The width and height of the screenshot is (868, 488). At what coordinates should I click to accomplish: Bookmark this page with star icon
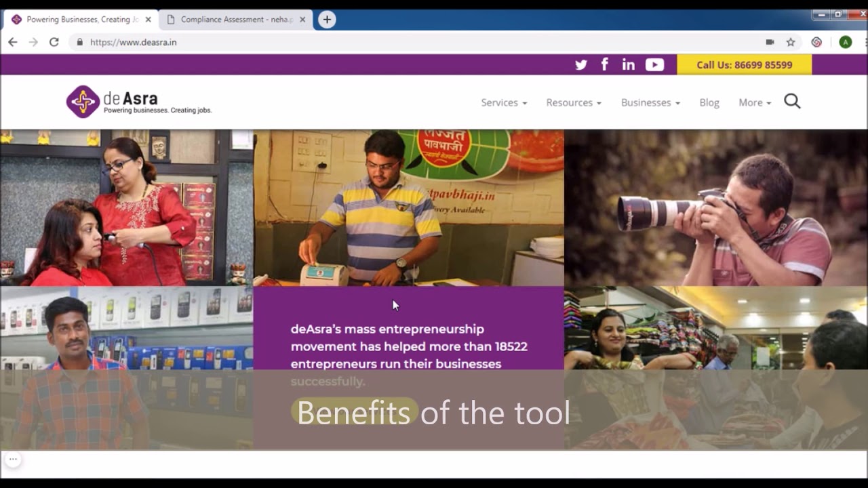tap(791, 42)
